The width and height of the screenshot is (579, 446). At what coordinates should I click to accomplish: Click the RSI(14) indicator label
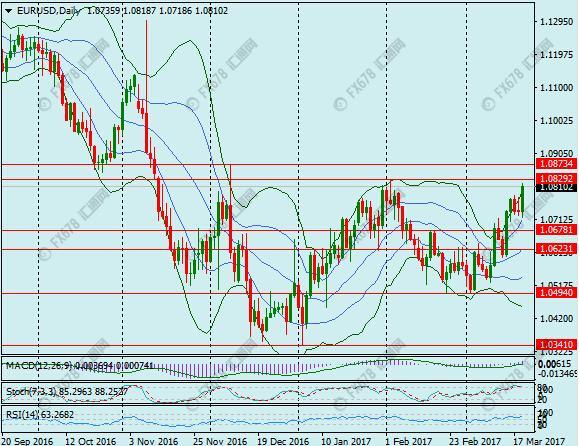tap(22, 415)
